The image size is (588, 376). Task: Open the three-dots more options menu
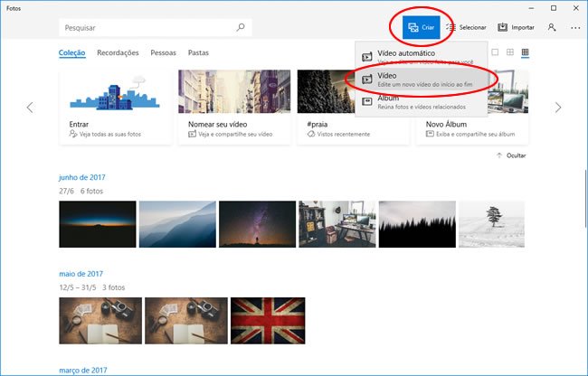click(575, 28)
